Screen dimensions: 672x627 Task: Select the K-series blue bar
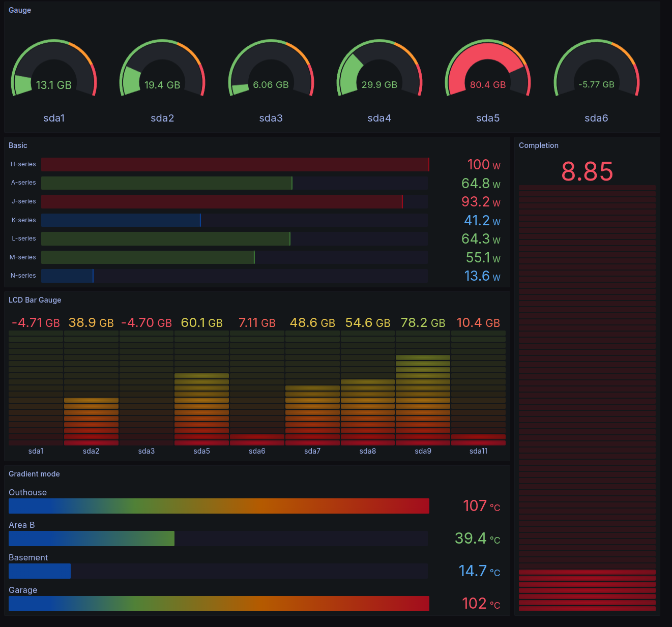121,220
